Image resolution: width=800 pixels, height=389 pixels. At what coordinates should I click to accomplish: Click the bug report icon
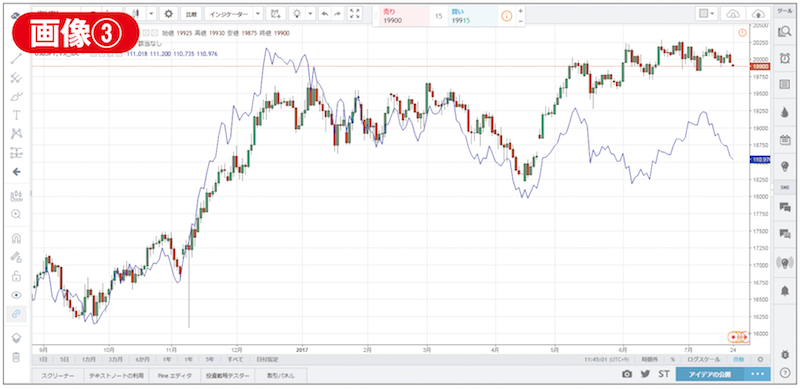[785, 353]
